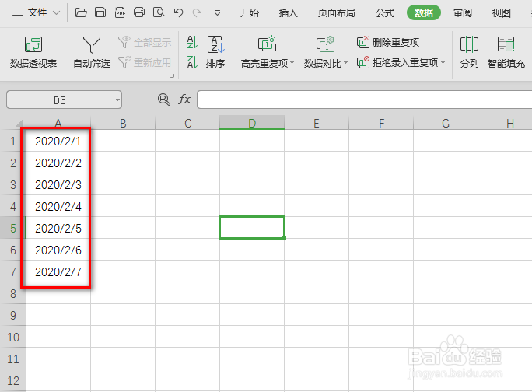532x392 pixels.
Task: Sort descending Z to A icon
Action: pyautogui.click(x=192, y=62)
